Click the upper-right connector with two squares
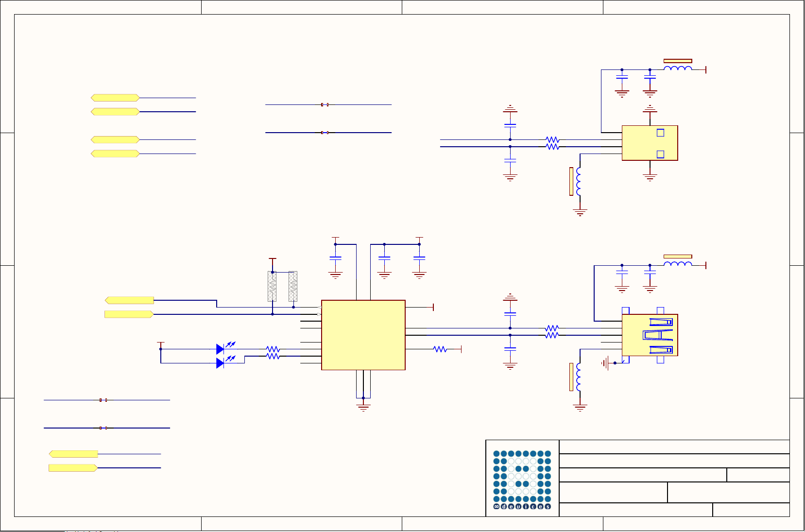This screenshot has height=532, width=805. (650, 143)
